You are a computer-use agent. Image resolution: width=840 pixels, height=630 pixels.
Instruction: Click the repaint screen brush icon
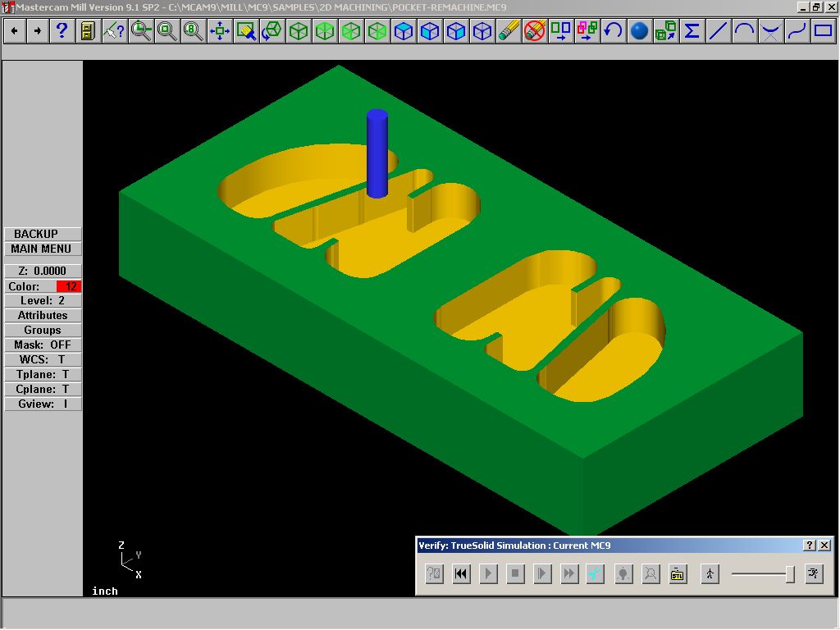246,31
